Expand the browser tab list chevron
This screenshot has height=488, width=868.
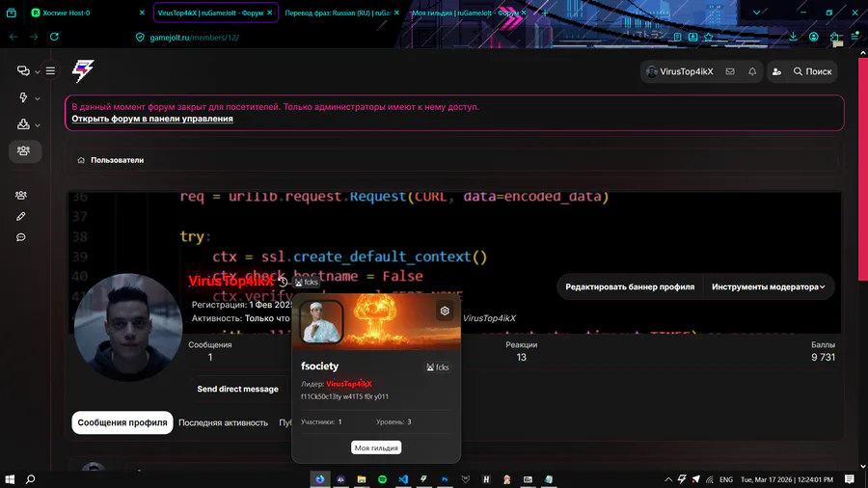pyautogui.click(x=757, y=13)
